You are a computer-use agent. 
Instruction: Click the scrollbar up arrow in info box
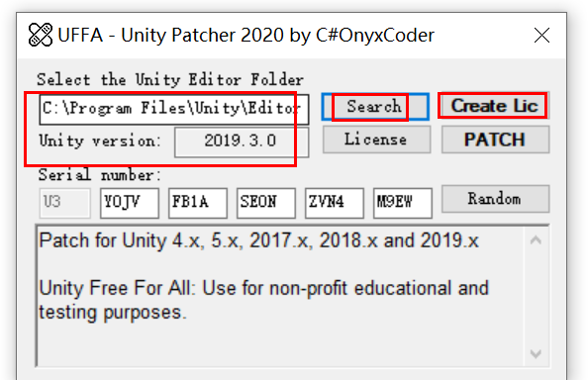tap(536, 239)
